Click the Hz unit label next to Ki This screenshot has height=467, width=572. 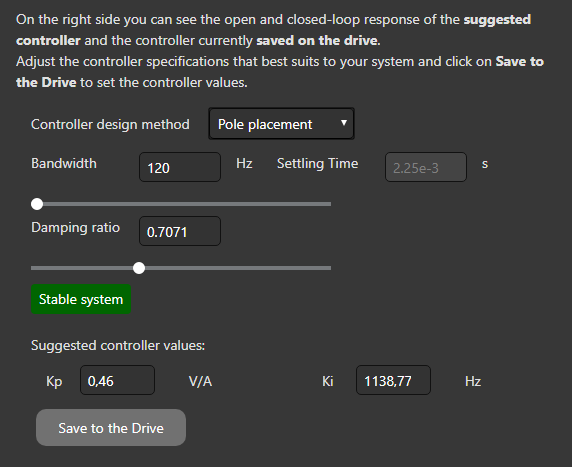(473, 381)
